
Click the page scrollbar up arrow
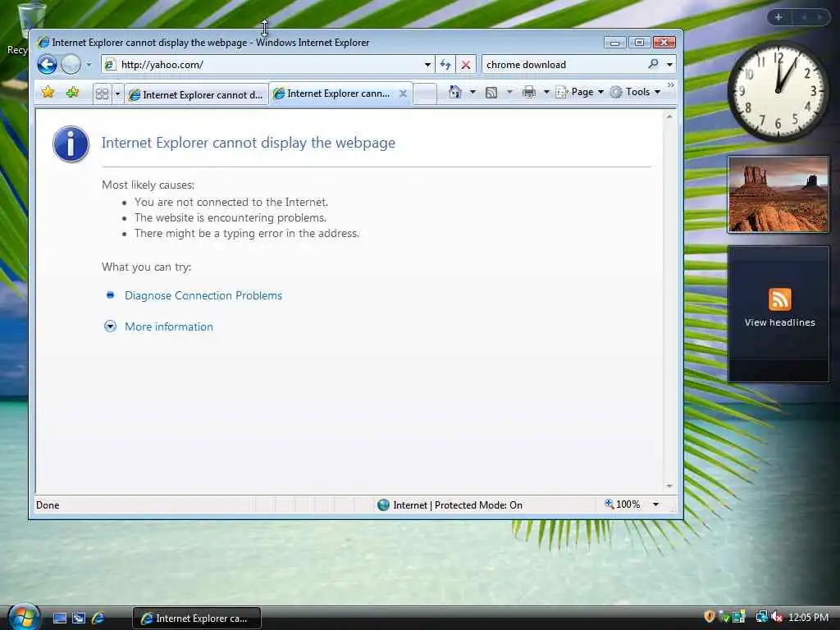point(669,116)
